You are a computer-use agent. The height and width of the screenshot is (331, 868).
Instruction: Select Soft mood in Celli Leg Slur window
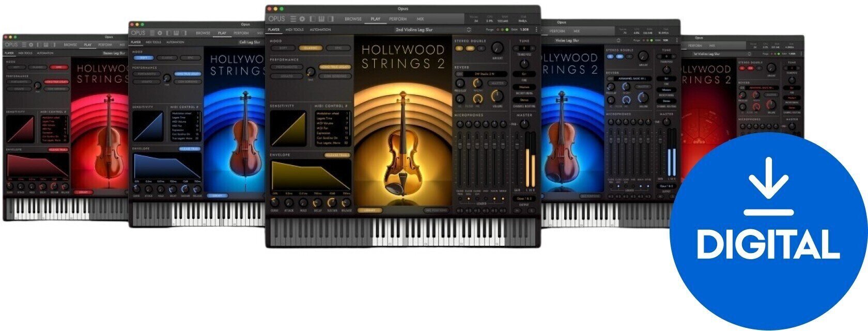[x=144, y=58]
